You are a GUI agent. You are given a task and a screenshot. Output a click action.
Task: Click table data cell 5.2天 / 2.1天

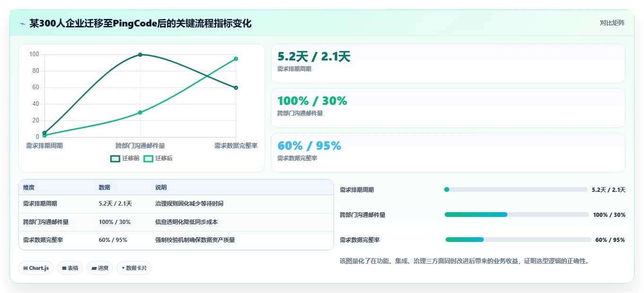pos(115,204)
